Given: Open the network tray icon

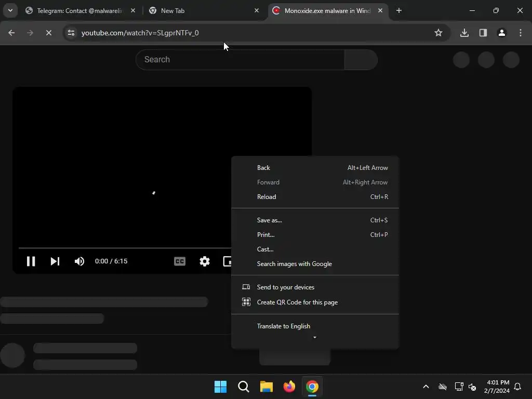Looking at the screenshot, I should tap(459, 387).
